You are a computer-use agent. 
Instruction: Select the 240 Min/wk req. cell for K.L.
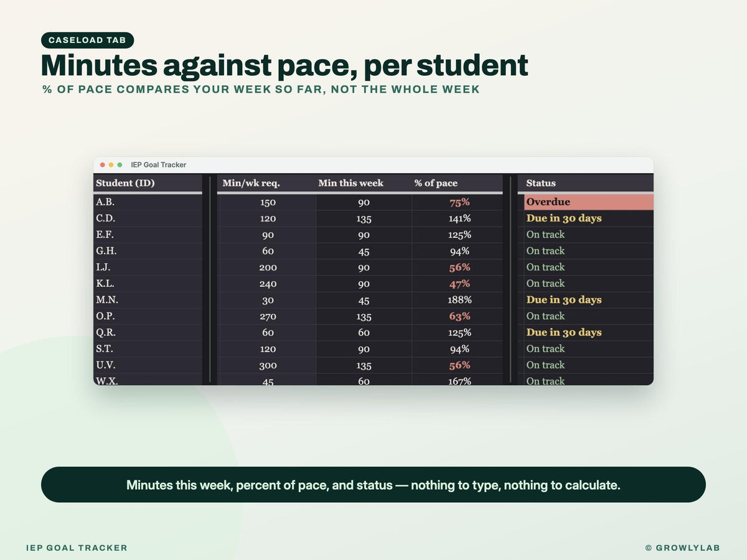[x=267, y=283]
